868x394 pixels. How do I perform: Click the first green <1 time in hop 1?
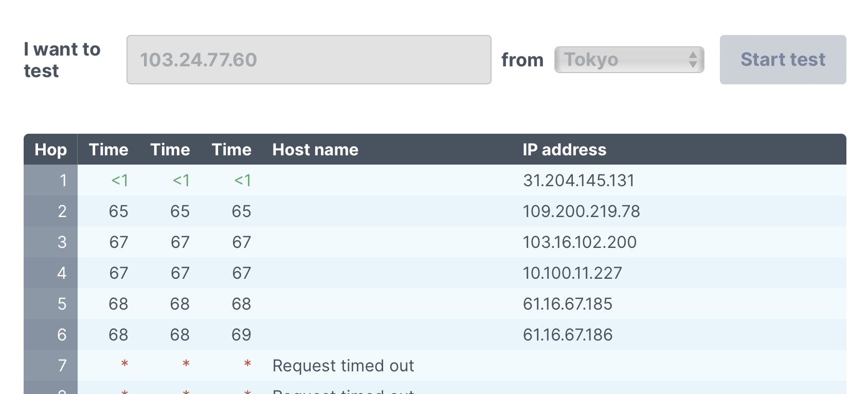pos(120,181)
